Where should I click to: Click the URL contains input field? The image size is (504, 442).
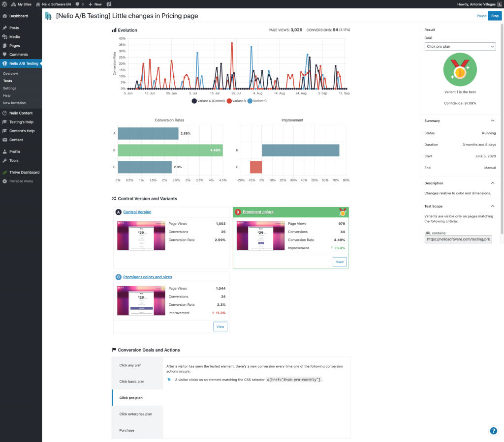(x=458, y=239)
